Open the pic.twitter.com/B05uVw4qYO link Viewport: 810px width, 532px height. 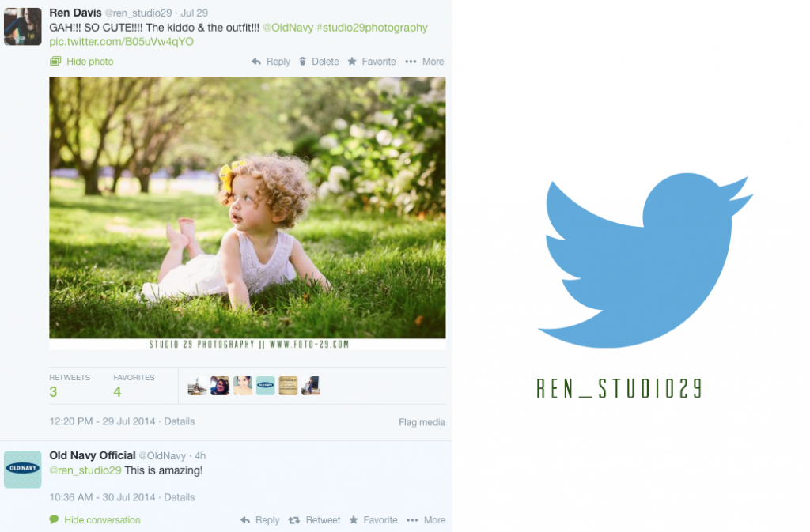click(121, 42)
